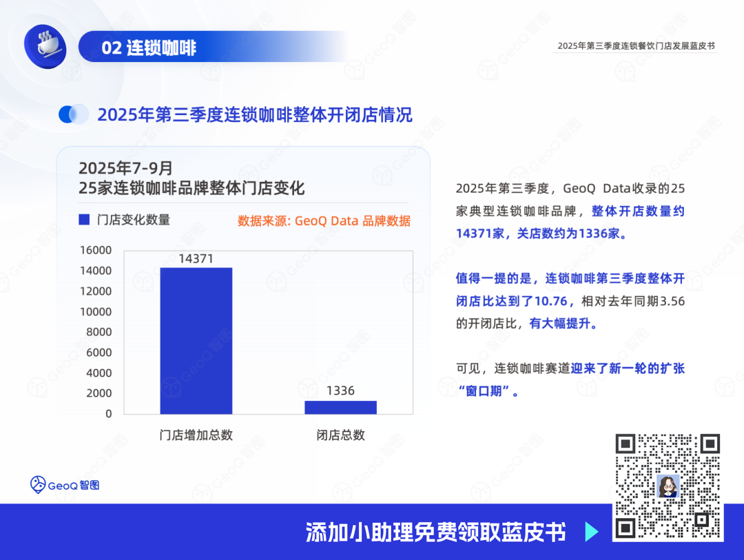Click heading '2025年第三季度连锁咖啡整体开闭店情况'
This screenshot has height=560, width=744.
pyautogui.click(x=255, y=115)
